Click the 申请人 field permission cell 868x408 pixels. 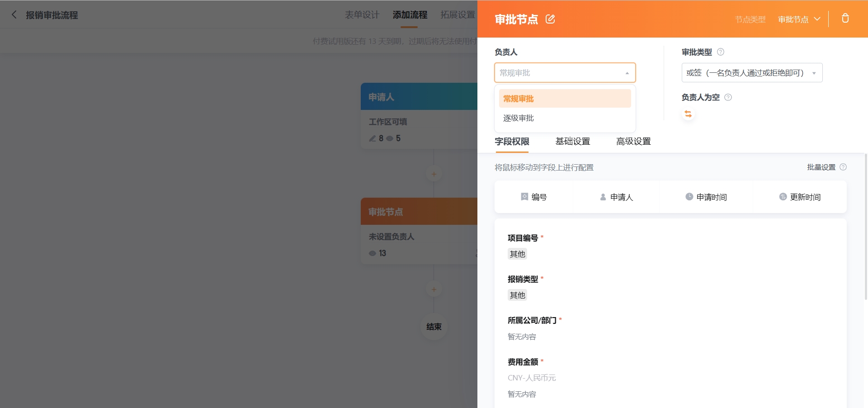(616, 197)
